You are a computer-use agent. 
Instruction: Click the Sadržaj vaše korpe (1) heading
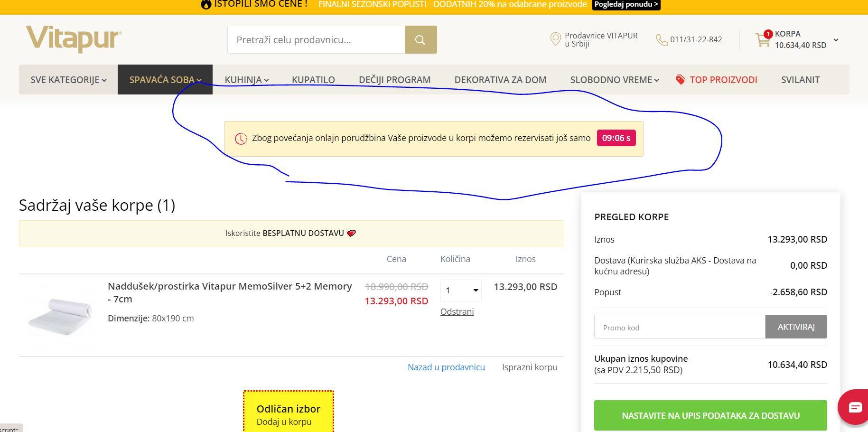(97, 205)
